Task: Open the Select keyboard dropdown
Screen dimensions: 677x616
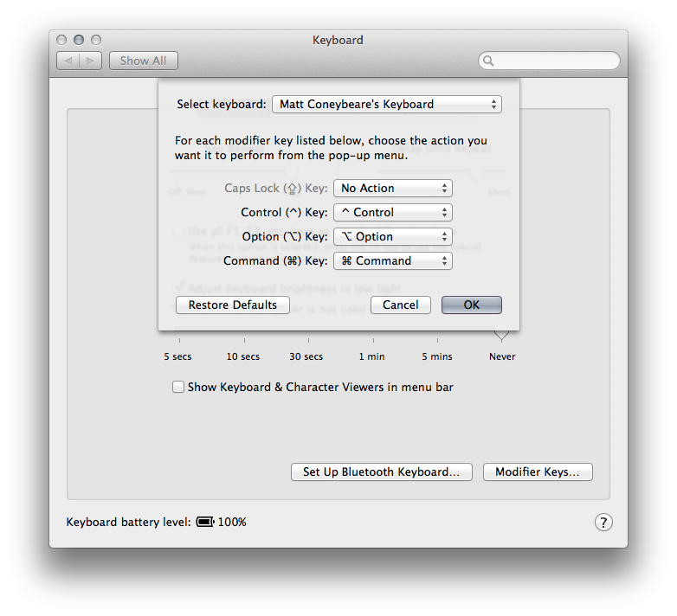Action: click(386, 104)
